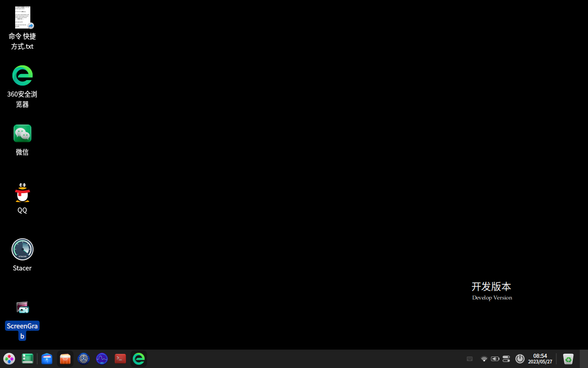The width and height of the screenshot is (588, 368).
Task: Open the app launcher
Action: point(9,359)
